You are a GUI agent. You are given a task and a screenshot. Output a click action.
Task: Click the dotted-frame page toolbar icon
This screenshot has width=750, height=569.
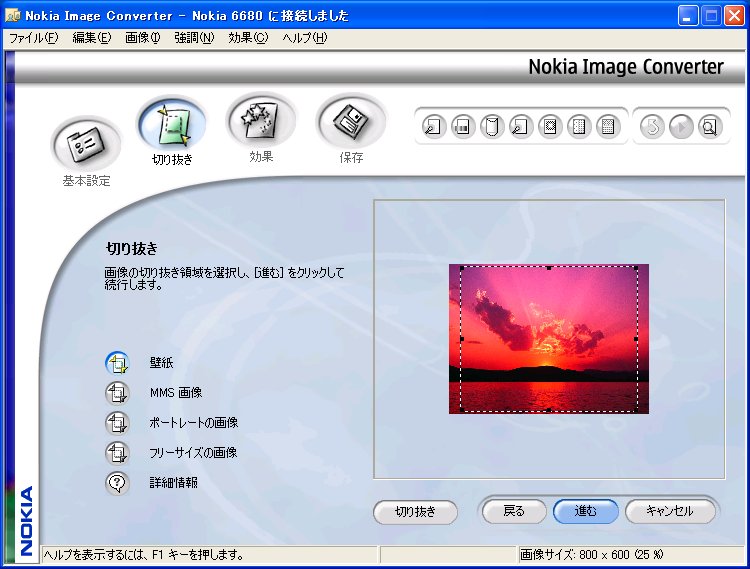click(550, 127)
